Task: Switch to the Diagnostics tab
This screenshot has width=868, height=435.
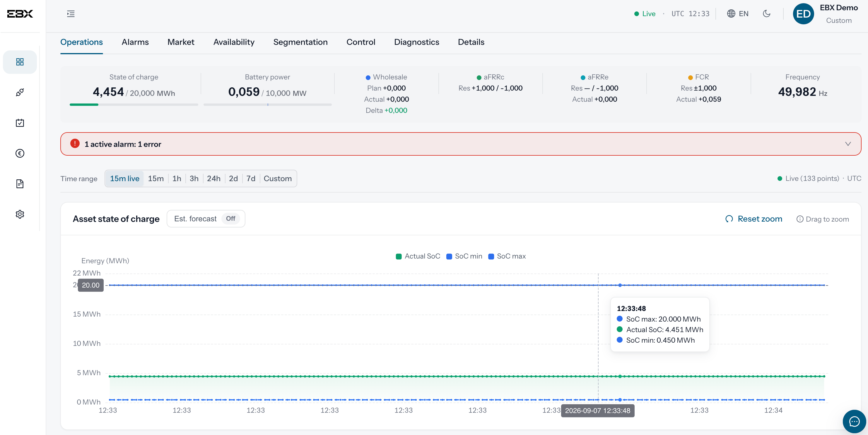Action: [416, 42]
